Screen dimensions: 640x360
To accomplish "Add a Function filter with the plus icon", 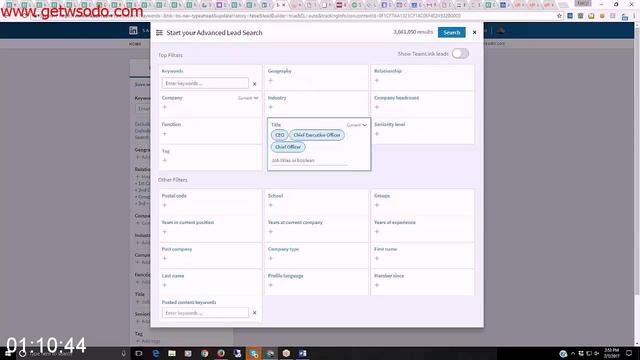I will pos(164,134).
